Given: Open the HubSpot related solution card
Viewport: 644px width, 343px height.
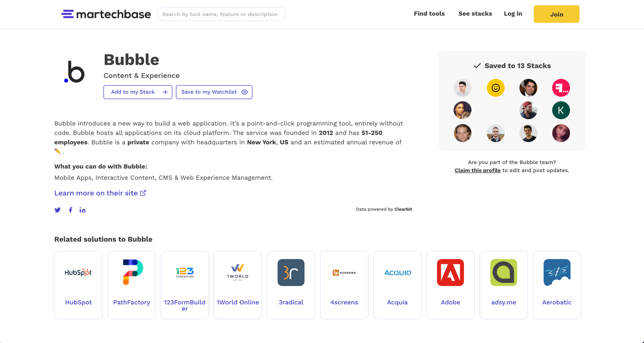Looking at the screenshot, I should [x=78, y=285].
